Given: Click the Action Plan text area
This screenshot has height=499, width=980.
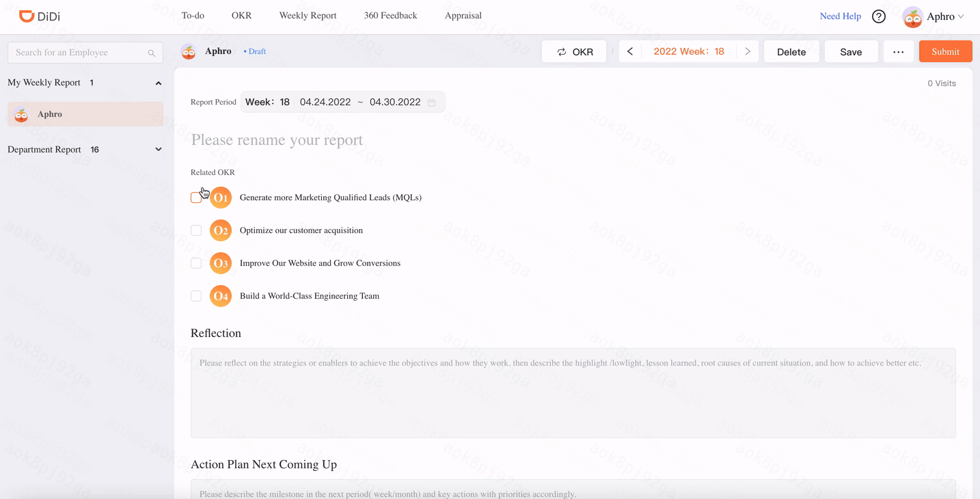Looking at the screenshot, I should [573, 489].
